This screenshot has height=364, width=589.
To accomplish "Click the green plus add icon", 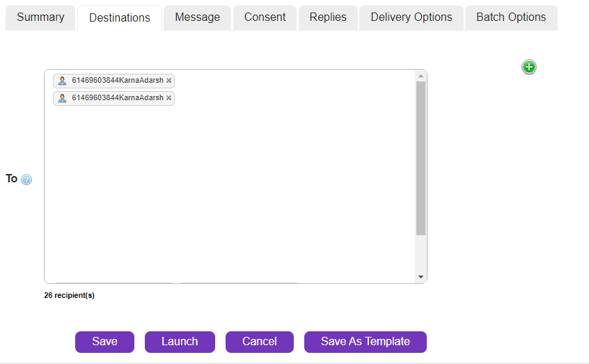I will (529, 67).
